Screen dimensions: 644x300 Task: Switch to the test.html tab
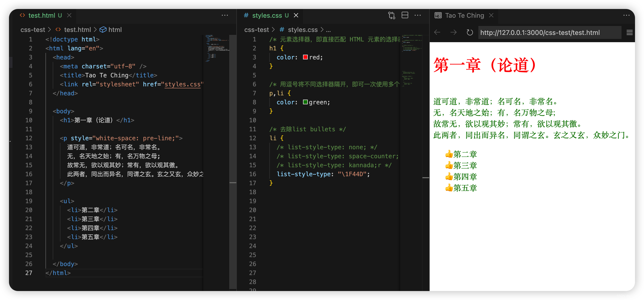[41, 15]
